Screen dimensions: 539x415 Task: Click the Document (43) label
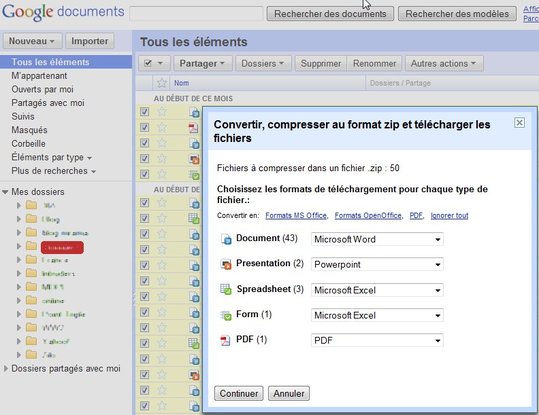[x=267, y=238]
